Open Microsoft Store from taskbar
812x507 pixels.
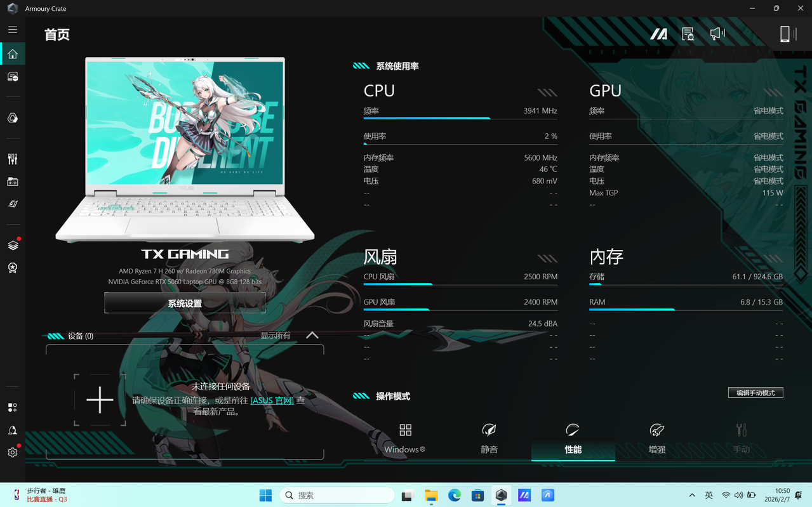(x=478, y=495)
